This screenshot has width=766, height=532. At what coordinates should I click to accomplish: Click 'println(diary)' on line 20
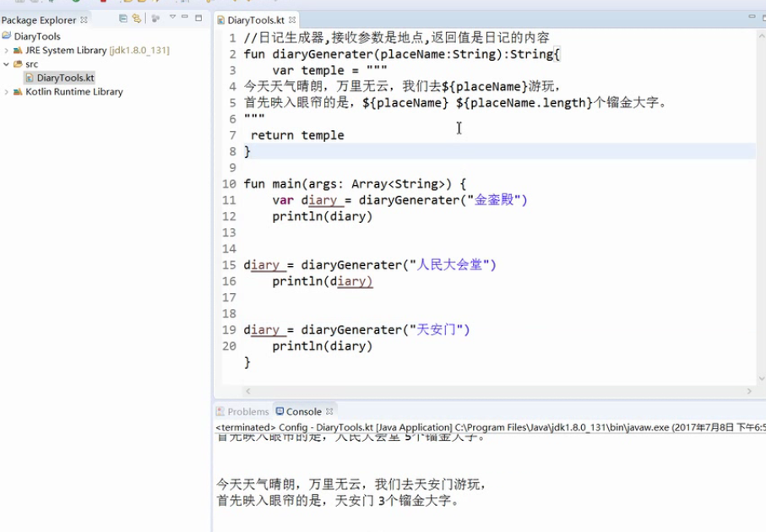click(323, 346)
